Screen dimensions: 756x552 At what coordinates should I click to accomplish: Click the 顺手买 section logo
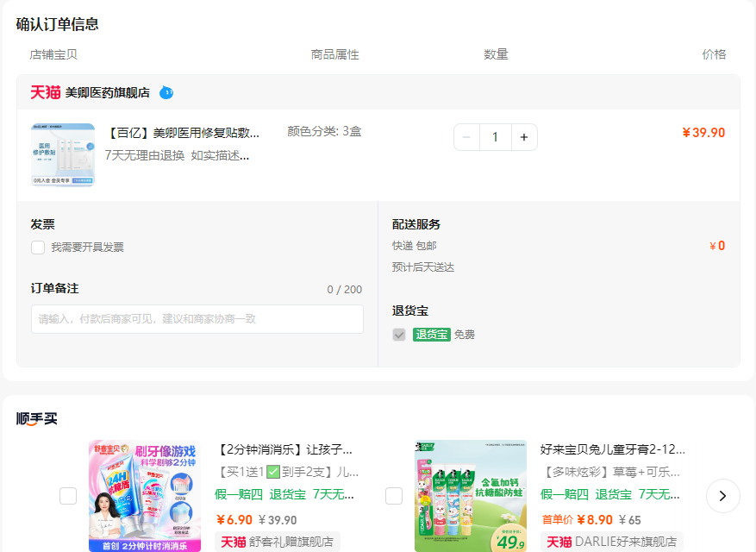[37, 419]
